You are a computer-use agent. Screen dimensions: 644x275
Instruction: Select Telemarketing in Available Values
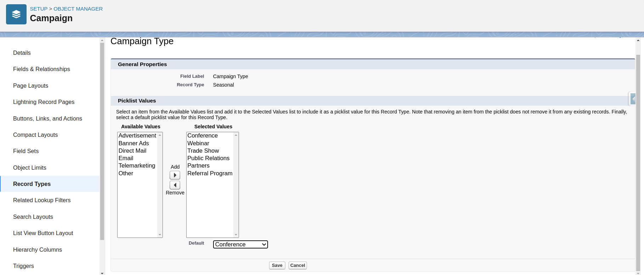click(x=137, y=165)
